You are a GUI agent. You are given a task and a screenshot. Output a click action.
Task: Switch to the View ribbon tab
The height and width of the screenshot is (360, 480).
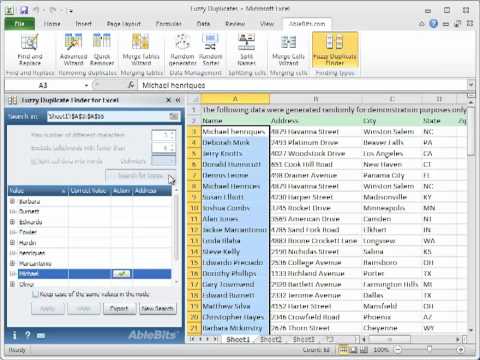pos(267,24)
